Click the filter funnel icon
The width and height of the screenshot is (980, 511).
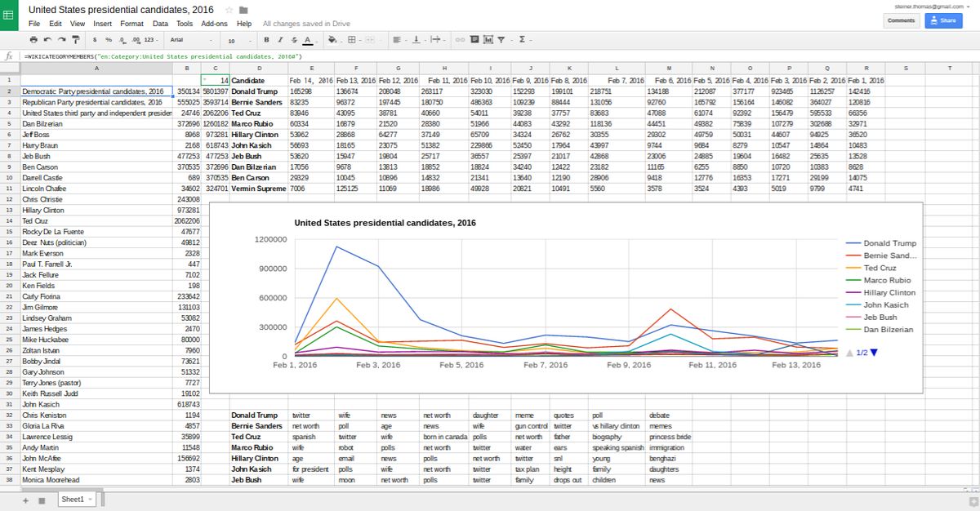pos(501,40)
